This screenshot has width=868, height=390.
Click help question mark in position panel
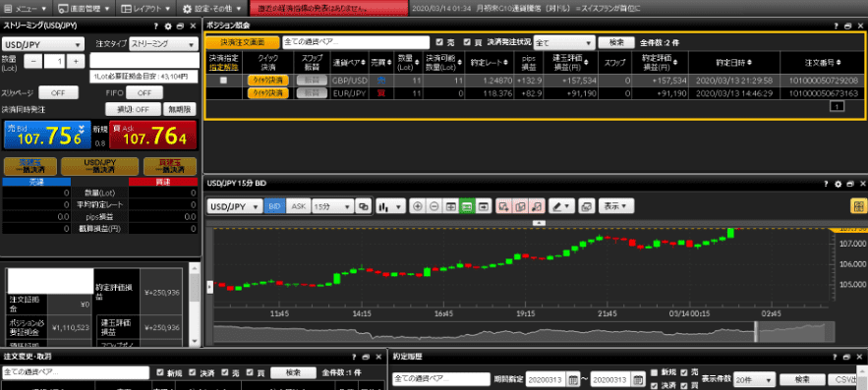[836, 26]
